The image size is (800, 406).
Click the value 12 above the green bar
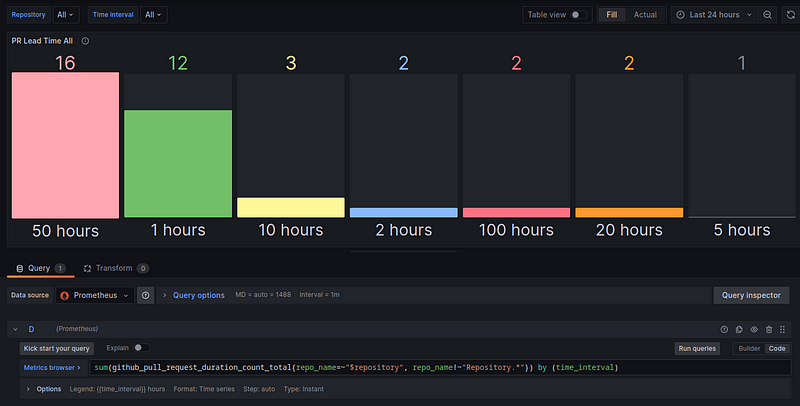[x=178, y=63]
